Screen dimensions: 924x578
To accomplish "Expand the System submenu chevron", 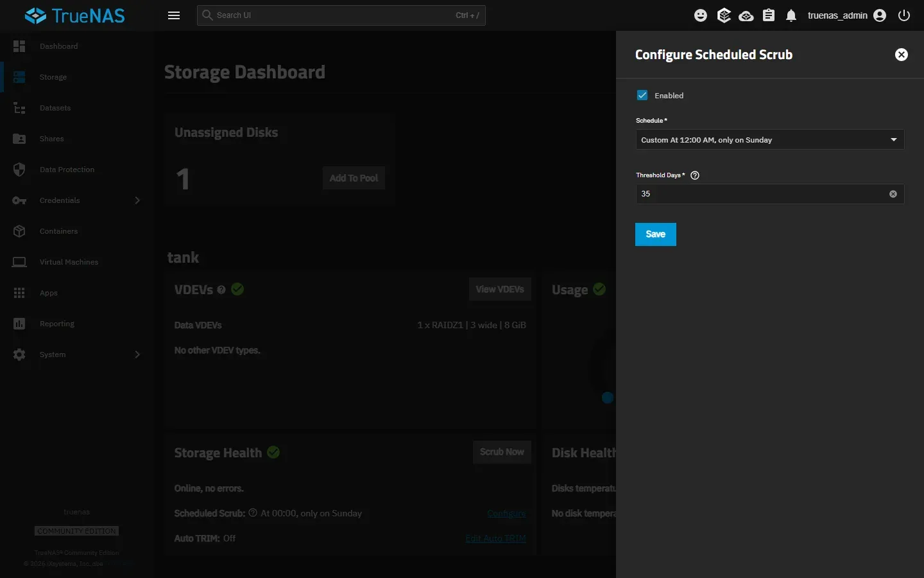I will [x=137, y=355].
